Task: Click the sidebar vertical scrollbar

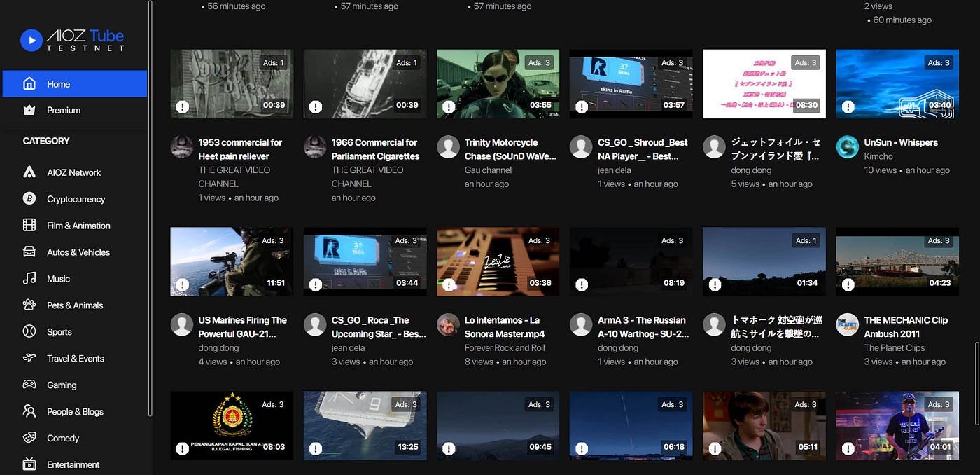Action: pos(150,209)
